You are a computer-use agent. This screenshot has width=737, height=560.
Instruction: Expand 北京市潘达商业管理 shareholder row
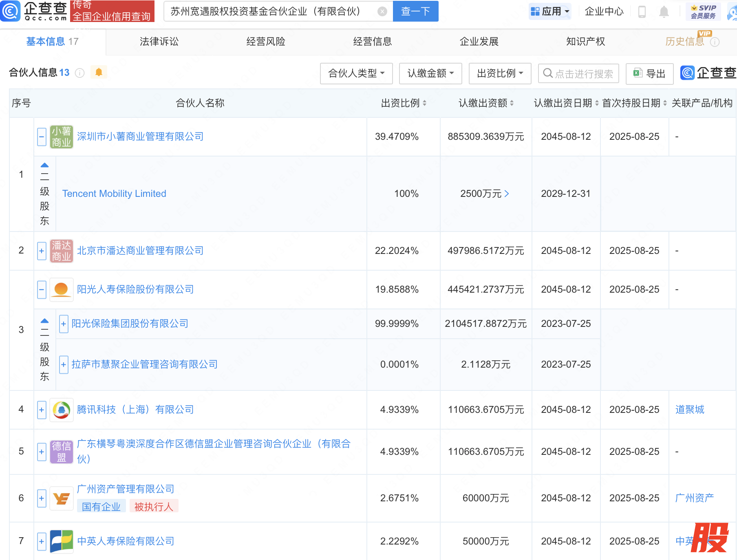click(42, 251)
